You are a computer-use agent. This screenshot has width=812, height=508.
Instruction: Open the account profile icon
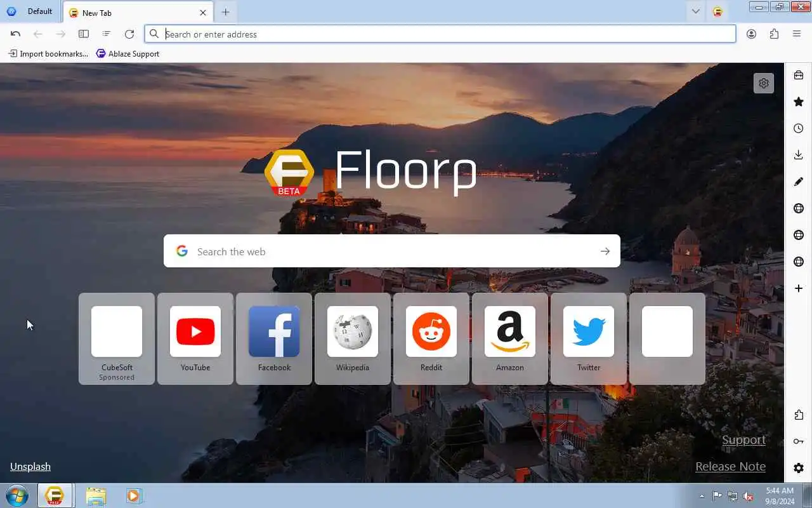click(751, 34)
